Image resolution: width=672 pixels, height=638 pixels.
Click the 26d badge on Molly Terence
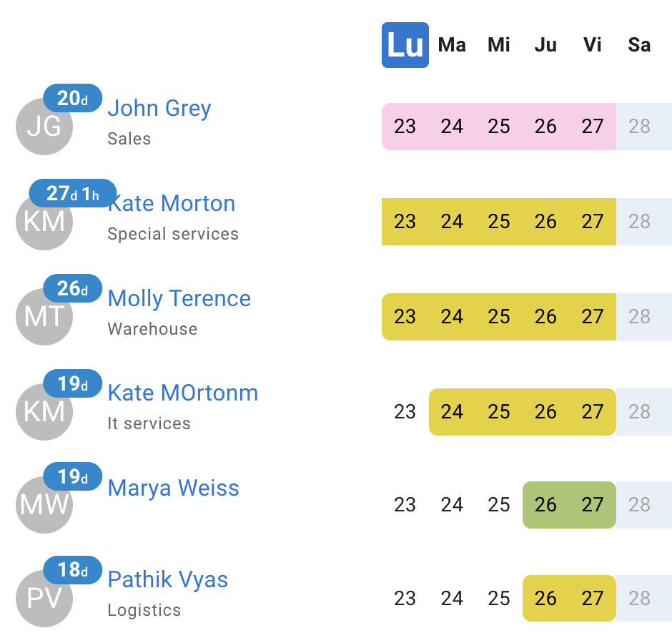[x=73, y=288]
